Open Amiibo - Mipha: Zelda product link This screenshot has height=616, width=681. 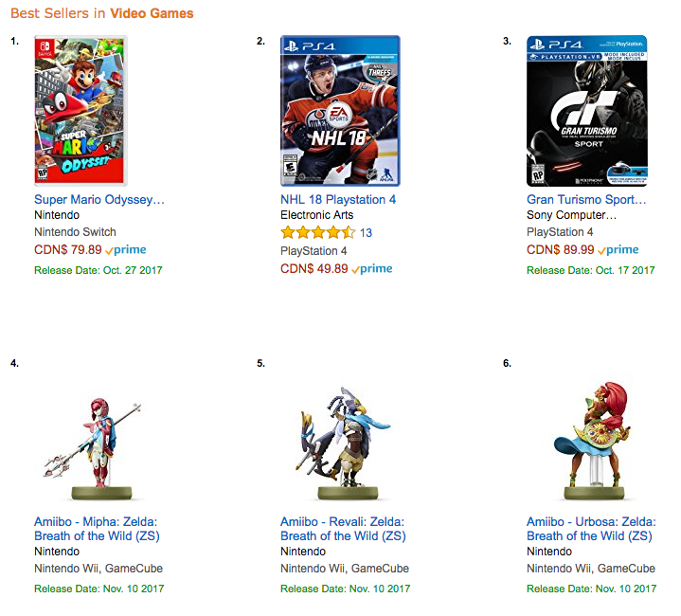click(96, 529)
